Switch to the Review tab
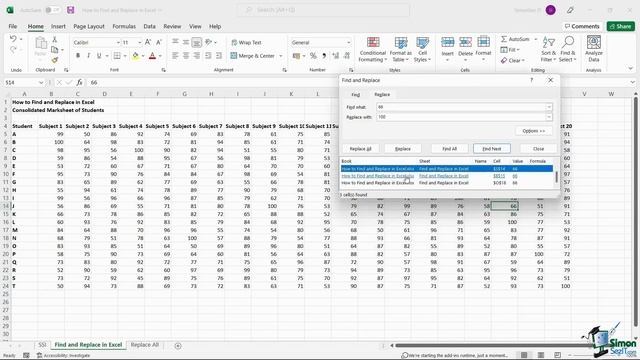This screenshot has width=640, height=360. [x=172, y=26]
